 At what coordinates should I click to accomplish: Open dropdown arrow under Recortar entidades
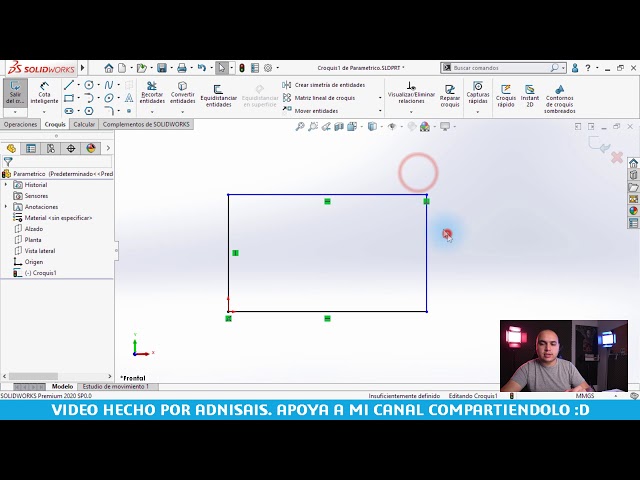click(x=152, y=112)
